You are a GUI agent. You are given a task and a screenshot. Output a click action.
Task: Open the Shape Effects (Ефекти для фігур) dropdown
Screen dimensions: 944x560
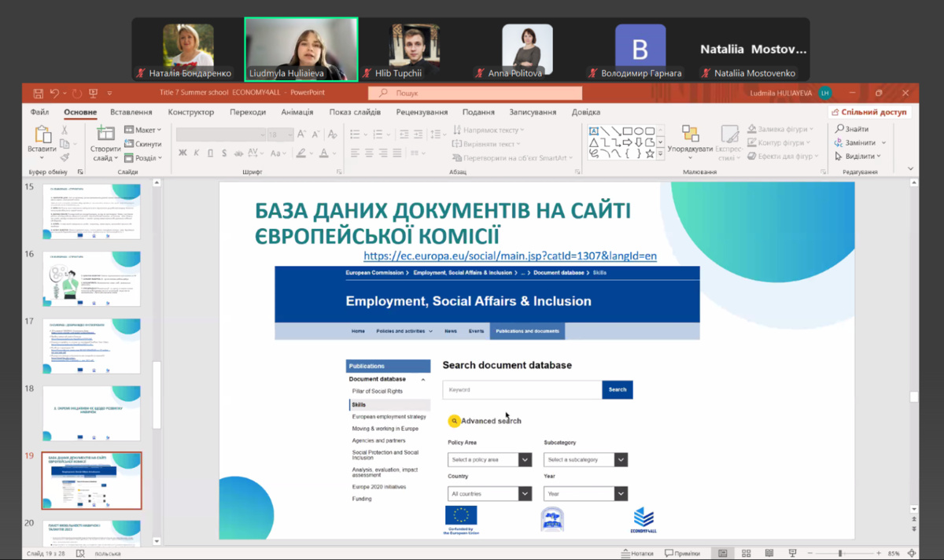click(784, 157)
